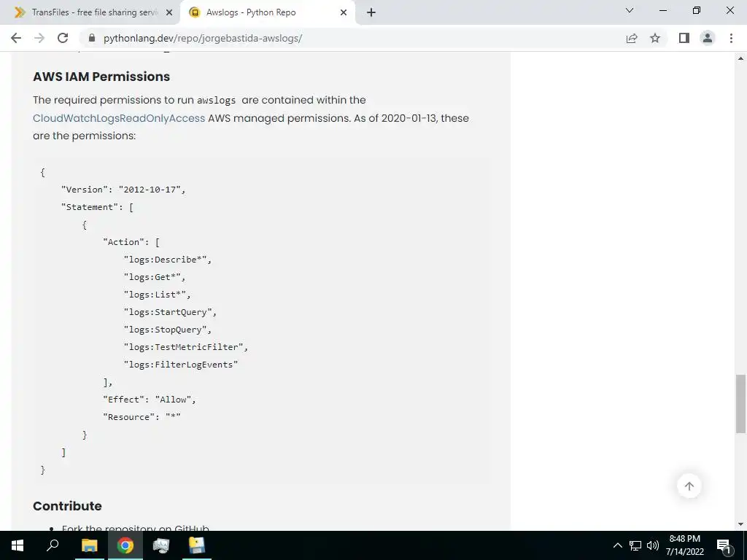Image resolution: width=747 pixels, height=560 pixels.
Task: Open the taskbar clock and date
Action: coord(684,545)
